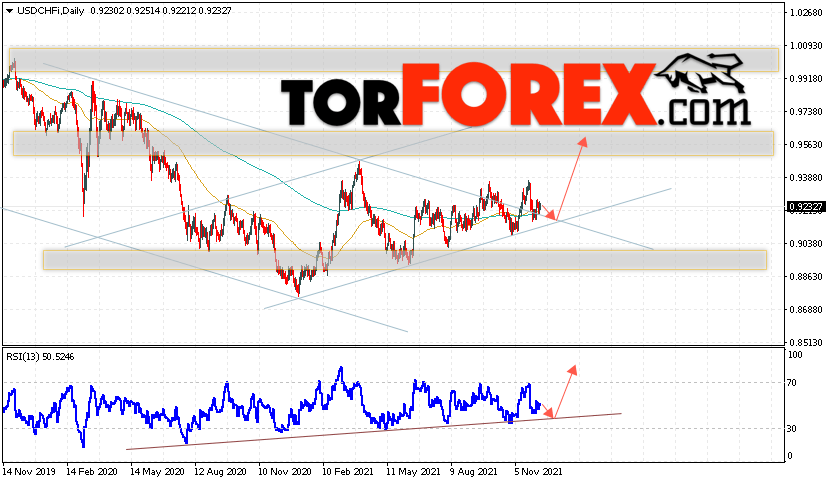Select the 0.90380 price axis label
This screenshot has width=830, height=483.
806,244
